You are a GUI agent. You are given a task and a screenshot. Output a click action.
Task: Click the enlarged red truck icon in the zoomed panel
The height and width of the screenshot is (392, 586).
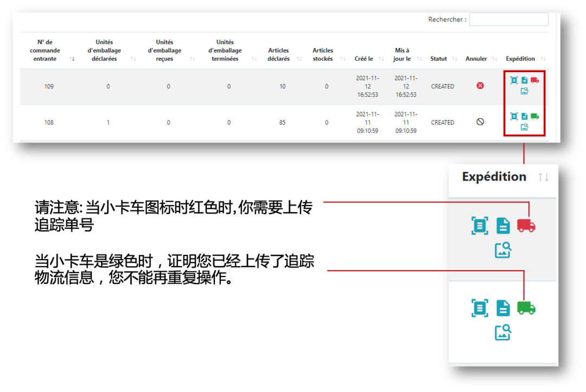click(526, 226)
